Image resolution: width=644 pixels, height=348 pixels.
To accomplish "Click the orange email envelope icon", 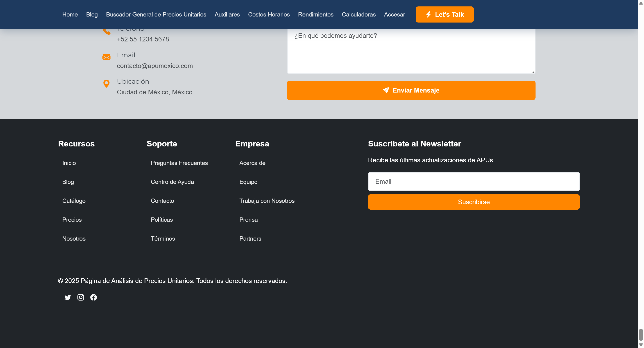I will 106,58.
